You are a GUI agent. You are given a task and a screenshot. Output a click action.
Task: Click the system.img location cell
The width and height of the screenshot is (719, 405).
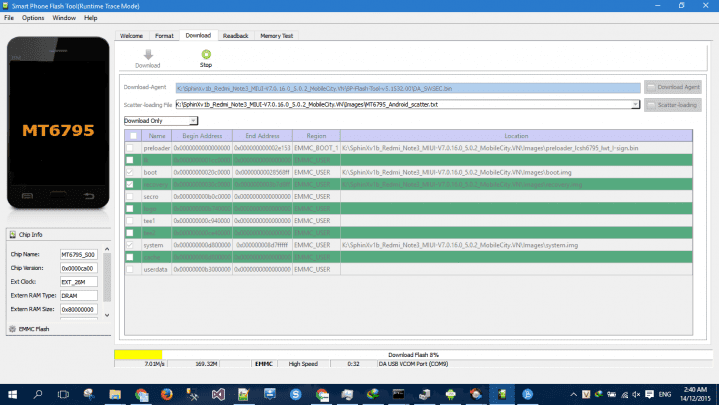516,245
